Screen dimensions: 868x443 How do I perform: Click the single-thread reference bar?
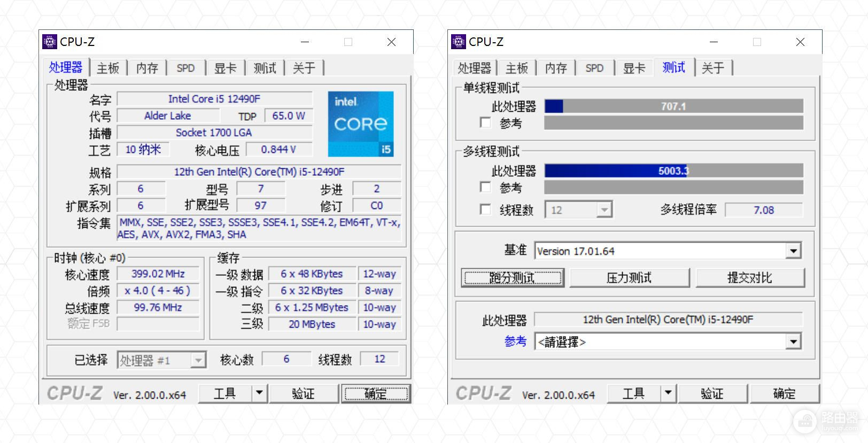coord(673,123)
